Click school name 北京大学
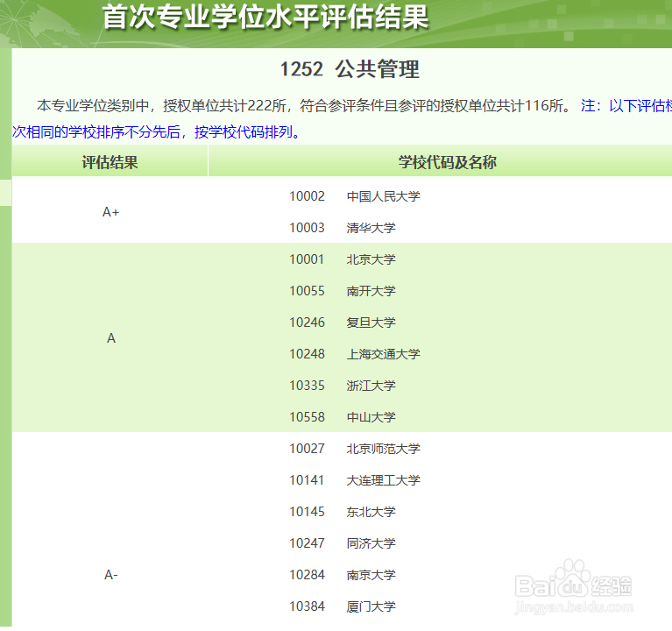 pos(371,259)
